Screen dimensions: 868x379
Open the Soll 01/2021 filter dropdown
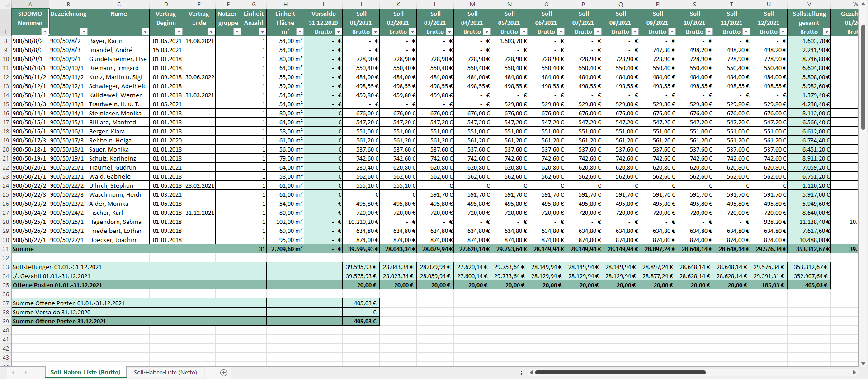375,32
